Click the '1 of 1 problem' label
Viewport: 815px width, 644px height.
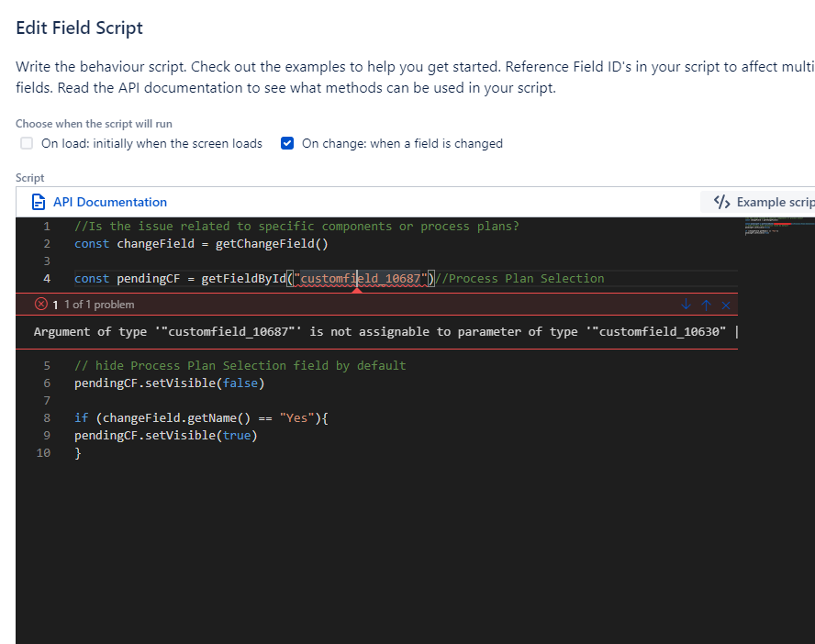(x=99, y=305)
